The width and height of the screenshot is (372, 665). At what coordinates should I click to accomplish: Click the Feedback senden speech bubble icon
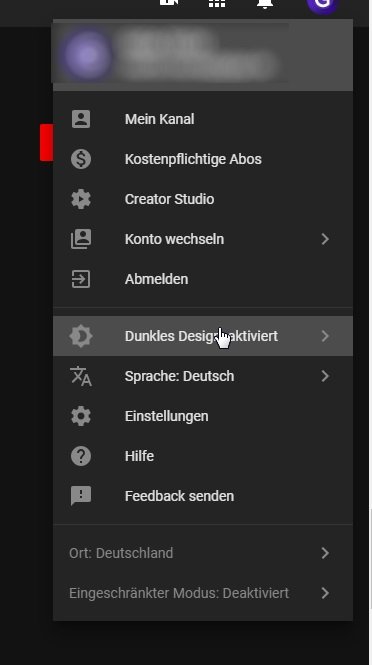click(x=81, y=496)
